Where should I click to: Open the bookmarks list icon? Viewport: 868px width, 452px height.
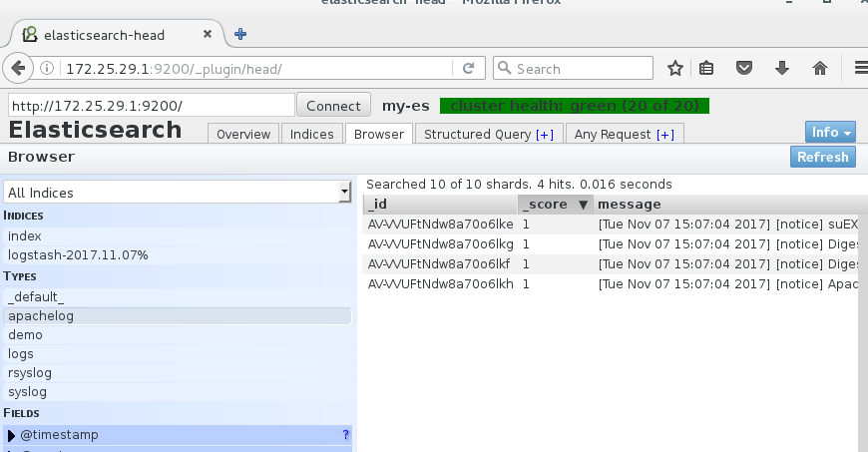tap(706, 68)
